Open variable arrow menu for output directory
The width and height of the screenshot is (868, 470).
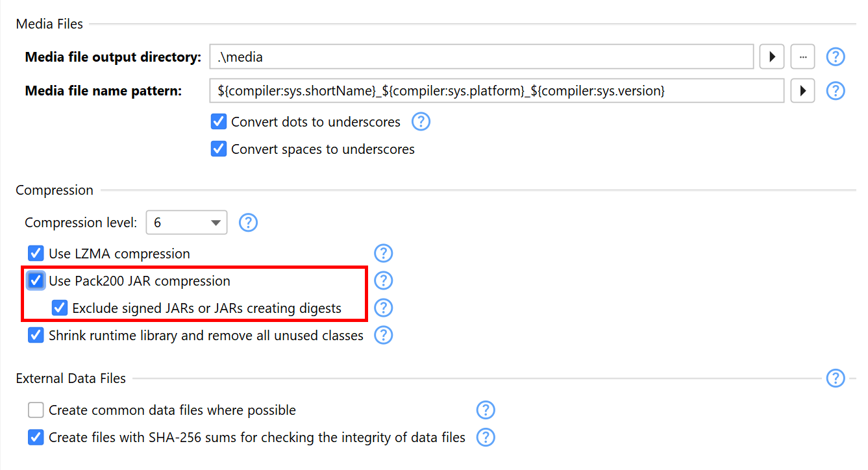772,57
